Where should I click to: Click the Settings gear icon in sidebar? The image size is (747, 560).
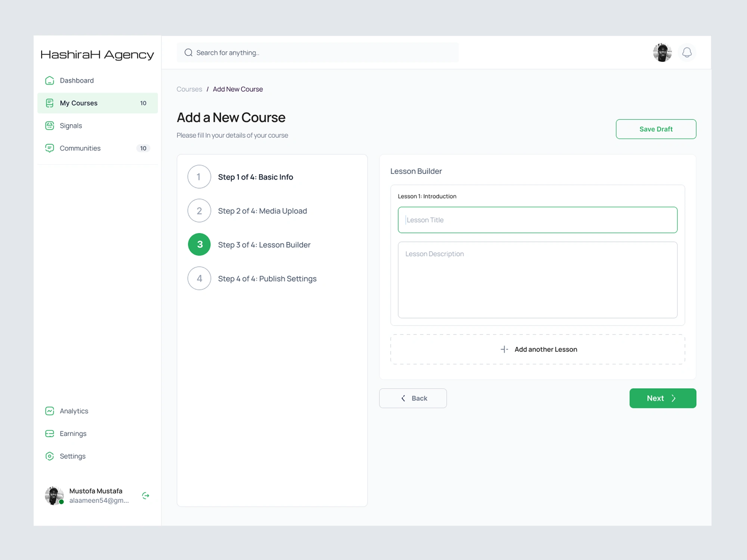[50, 456]
